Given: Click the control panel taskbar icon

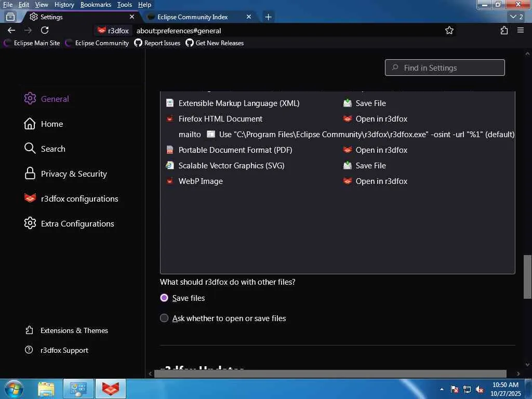Looking at the screenshot, I should [78, 389].
